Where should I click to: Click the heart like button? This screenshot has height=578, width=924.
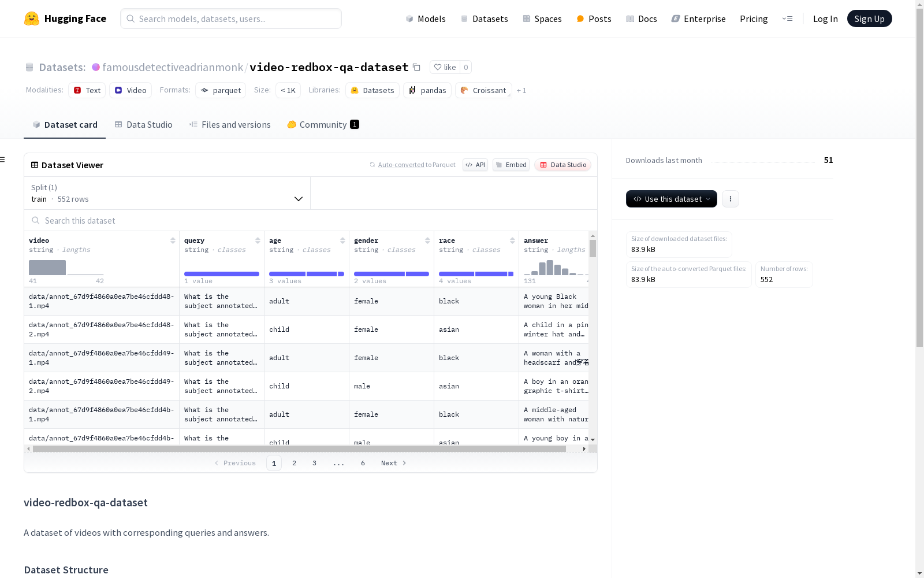point(445,67)
